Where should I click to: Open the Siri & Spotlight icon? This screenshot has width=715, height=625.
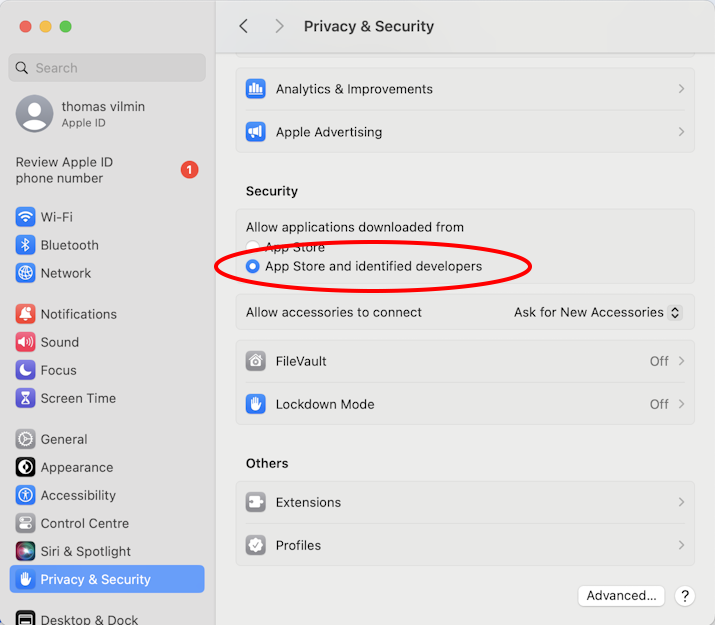(x=26, y=551)
